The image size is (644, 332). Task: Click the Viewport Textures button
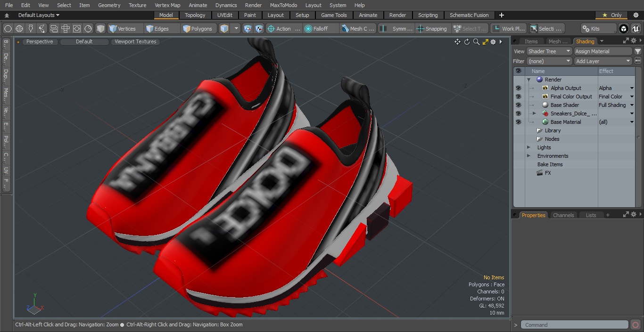(135, 42)
